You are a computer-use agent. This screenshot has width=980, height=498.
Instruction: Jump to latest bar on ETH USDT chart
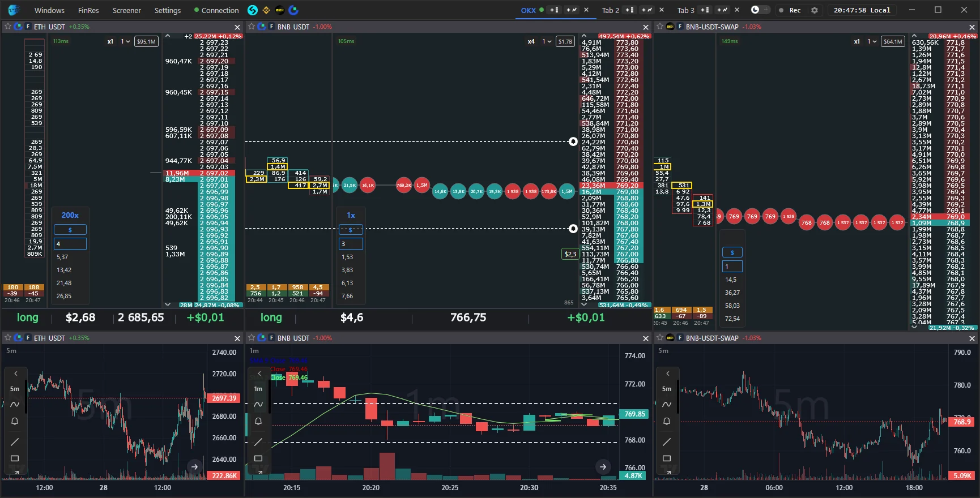coord(194,467)
